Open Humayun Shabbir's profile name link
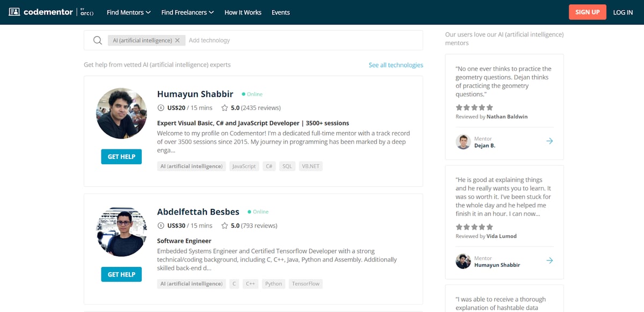The image size is (644, 312). tap(195, 94)
